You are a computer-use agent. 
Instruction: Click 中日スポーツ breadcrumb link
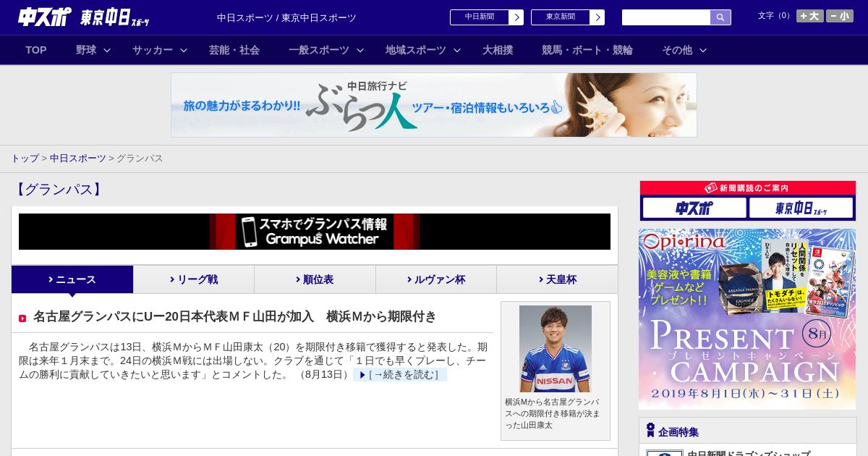point(78,159)
